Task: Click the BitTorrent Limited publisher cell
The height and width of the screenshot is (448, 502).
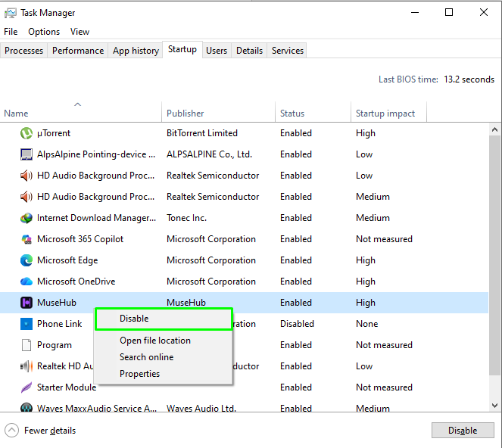Action: [x=202, y=133]
